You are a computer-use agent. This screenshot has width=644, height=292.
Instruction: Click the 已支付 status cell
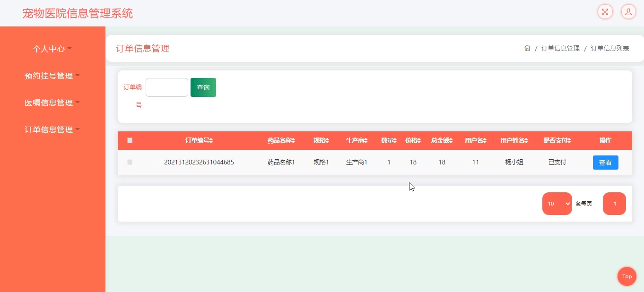pyautogui.click(x=557, y=162)
